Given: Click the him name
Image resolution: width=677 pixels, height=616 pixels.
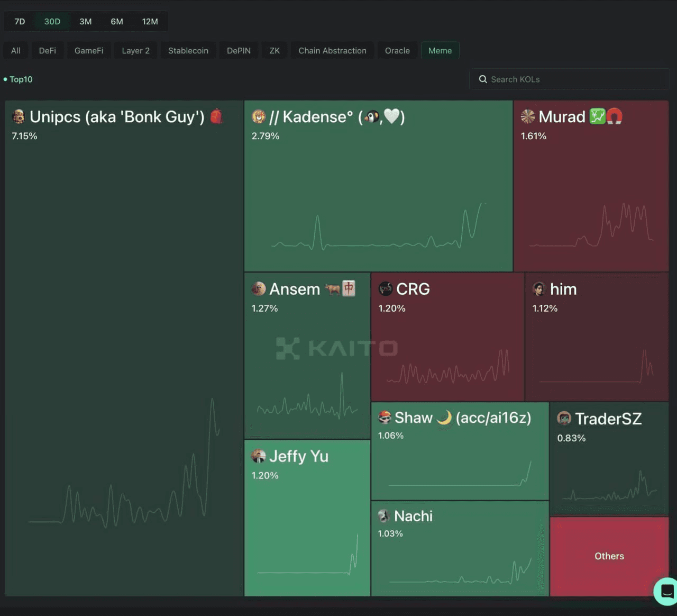Looking at the screenshot, I should [x=563, y=289].
